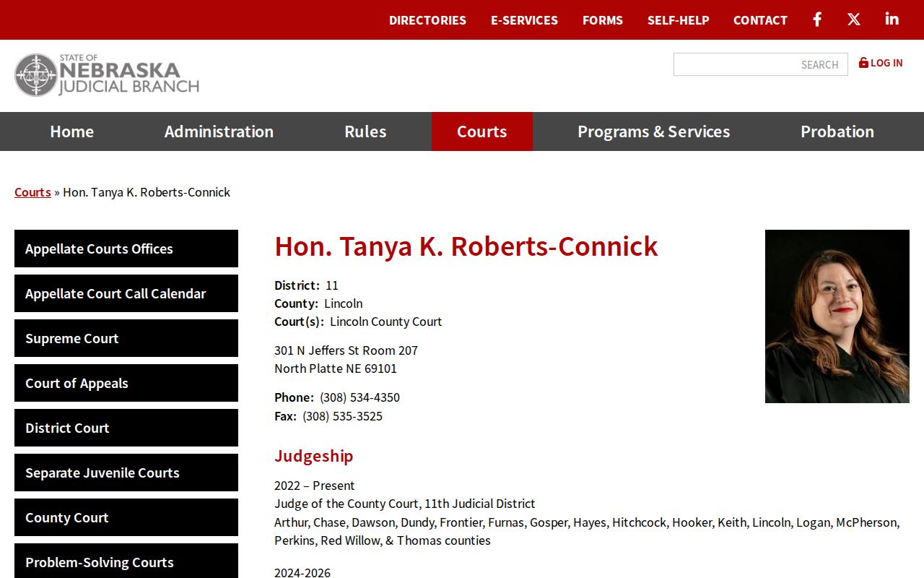
Task: Open the X (Twitter) icon link
Action: click(854, 20)
